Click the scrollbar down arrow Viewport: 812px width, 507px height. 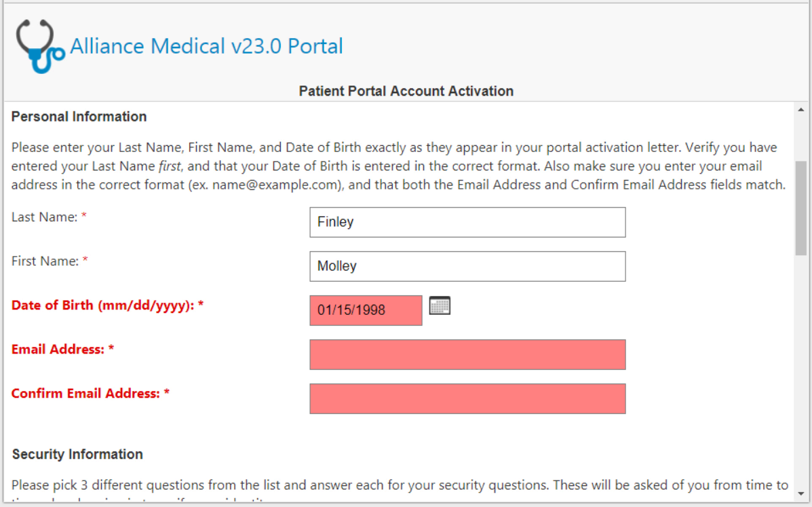[x=800, y=494]
